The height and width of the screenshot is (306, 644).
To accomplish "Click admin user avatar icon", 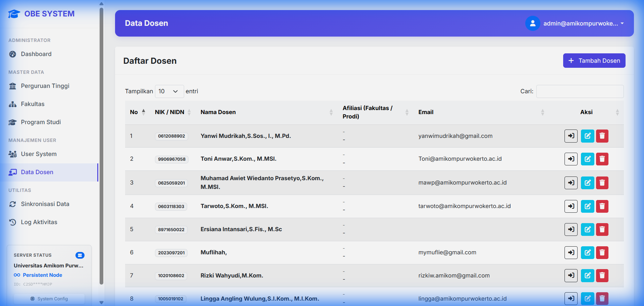I will (x=532, y=23).
